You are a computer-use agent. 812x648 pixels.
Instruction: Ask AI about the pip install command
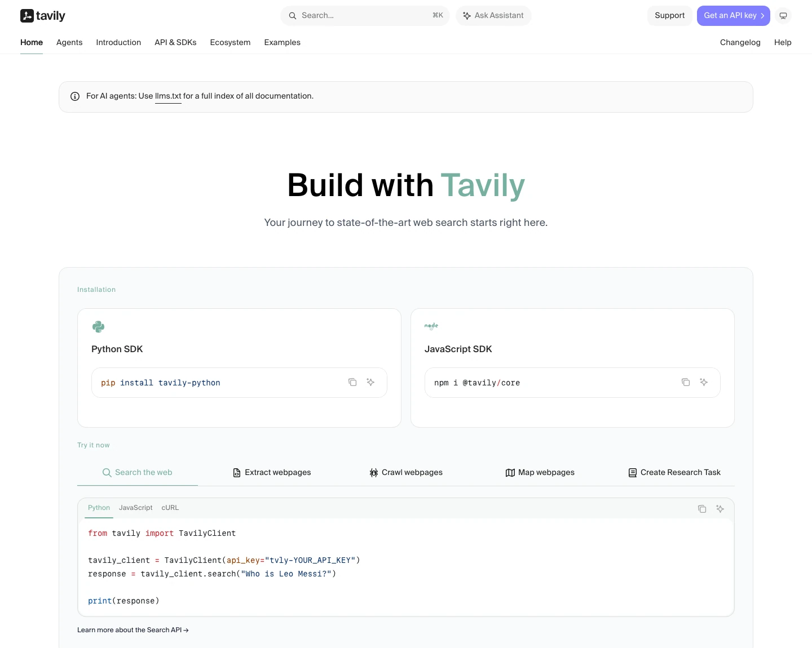coord(370,382)
